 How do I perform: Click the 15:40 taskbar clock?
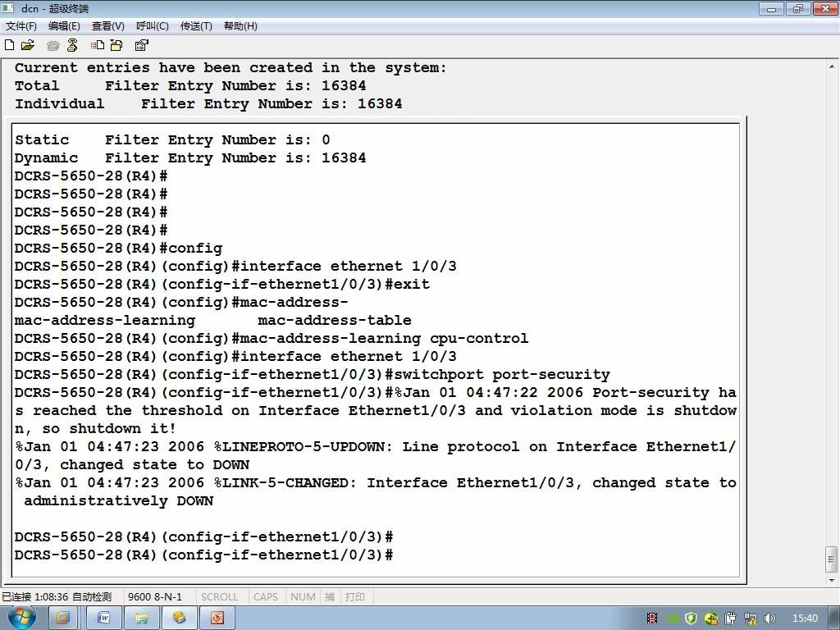(x=805, y=619)
